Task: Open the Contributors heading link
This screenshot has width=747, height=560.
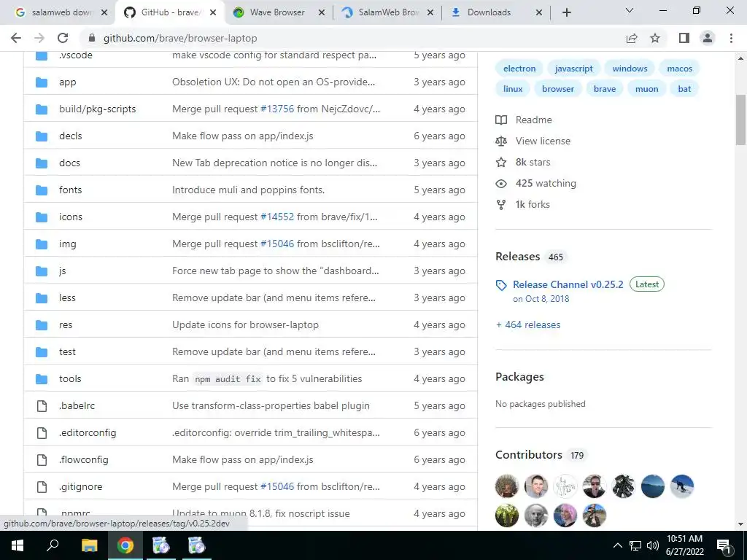Action: pyautogui.click(x=529, y=455)
